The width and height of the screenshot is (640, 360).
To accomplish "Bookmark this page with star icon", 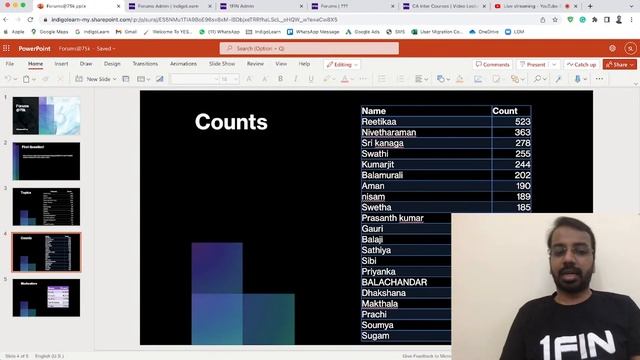I will [x=555, y=20].
